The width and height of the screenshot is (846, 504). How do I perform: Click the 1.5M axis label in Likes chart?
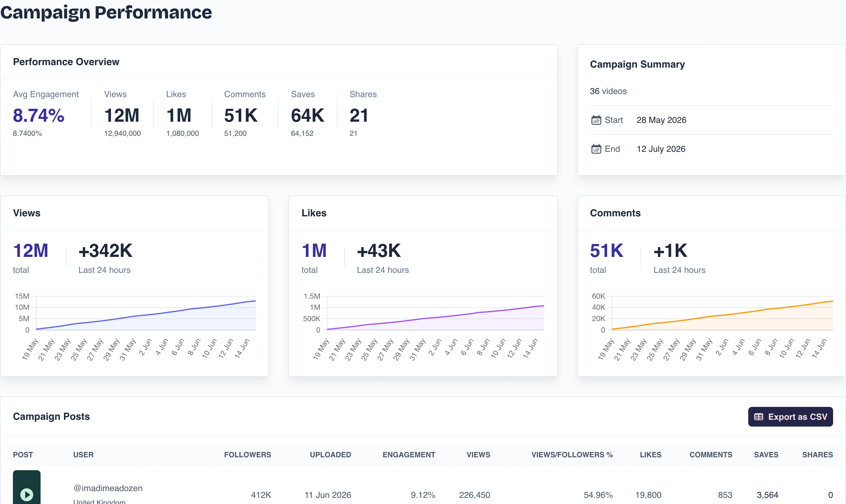[x=312, y=296]
